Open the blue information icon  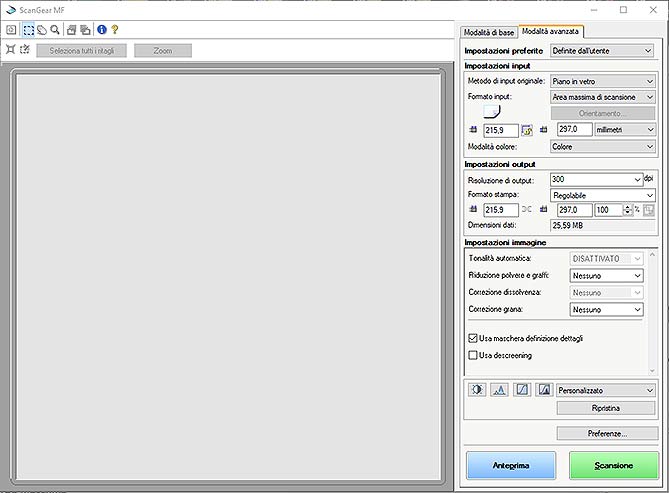click(101, 30)
